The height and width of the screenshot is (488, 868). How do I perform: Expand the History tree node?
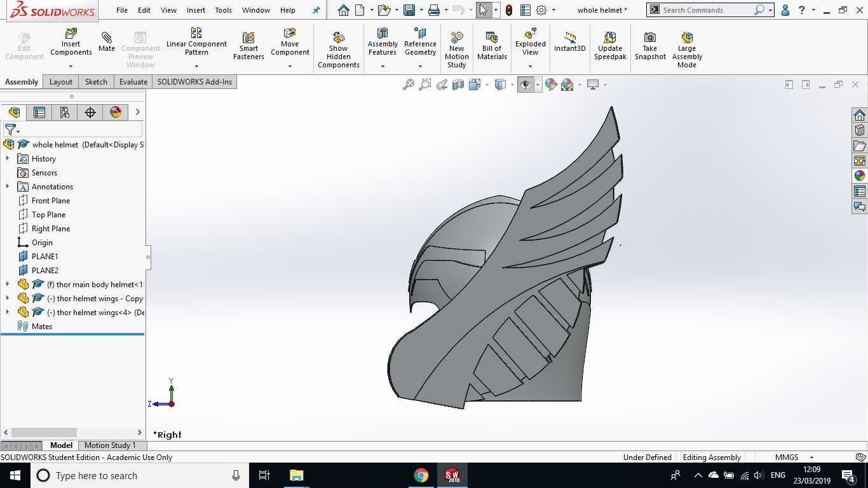[x=8, y=158]
